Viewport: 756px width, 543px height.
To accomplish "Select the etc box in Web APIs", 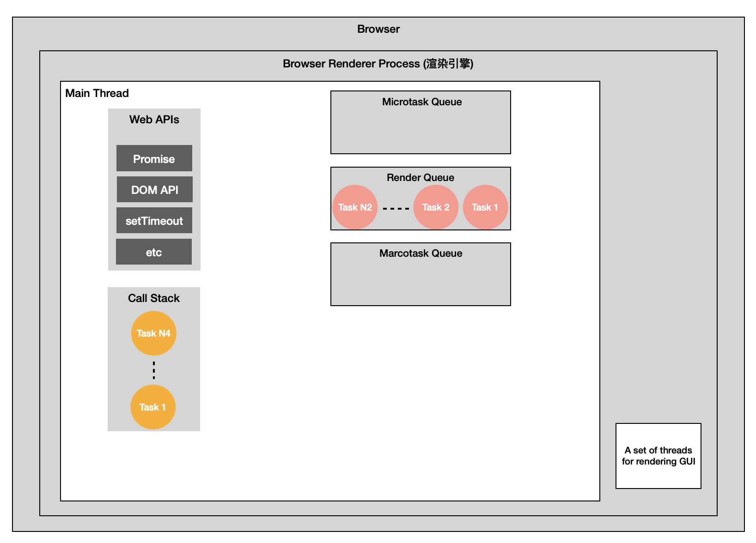I will [153, 252].
